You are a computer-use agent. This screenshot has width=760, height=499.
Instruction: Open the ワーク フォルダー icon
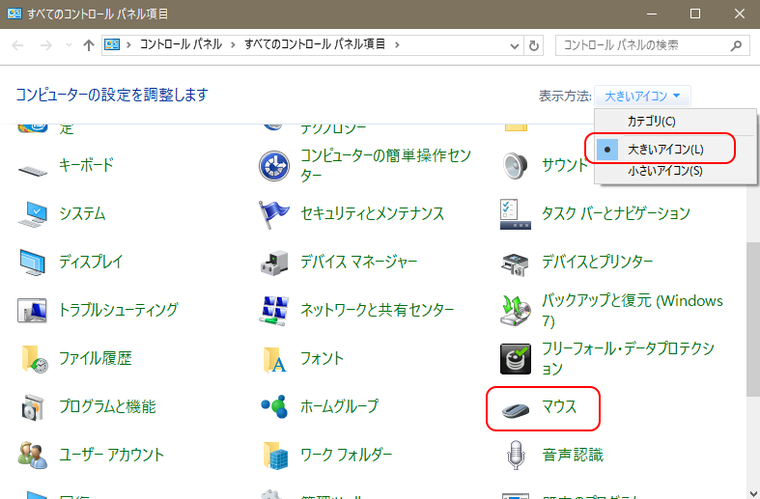pos(275,455)
